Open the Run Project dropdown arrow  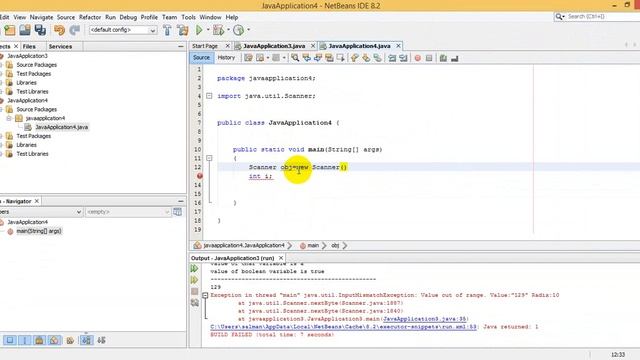208,30
